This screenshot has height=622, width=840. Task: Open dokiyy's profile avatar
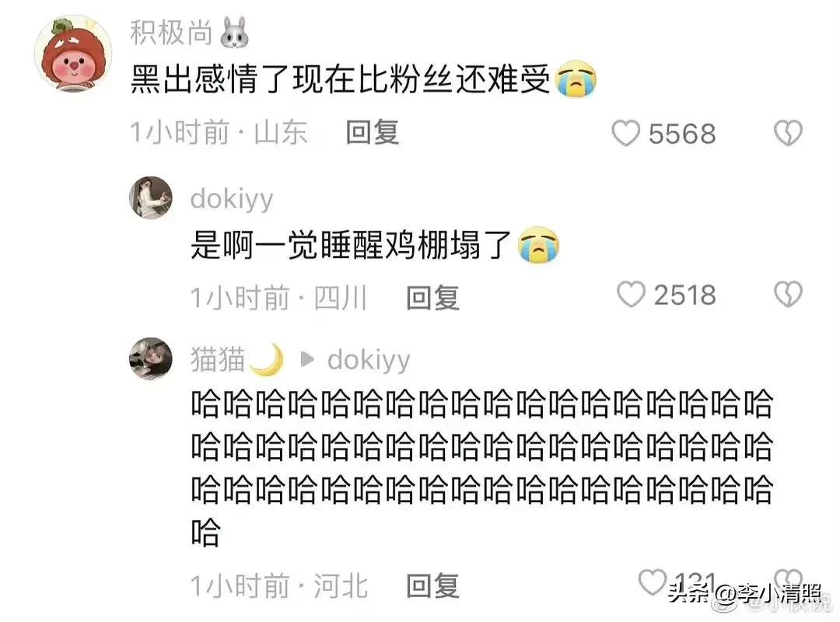coord(151,197)
